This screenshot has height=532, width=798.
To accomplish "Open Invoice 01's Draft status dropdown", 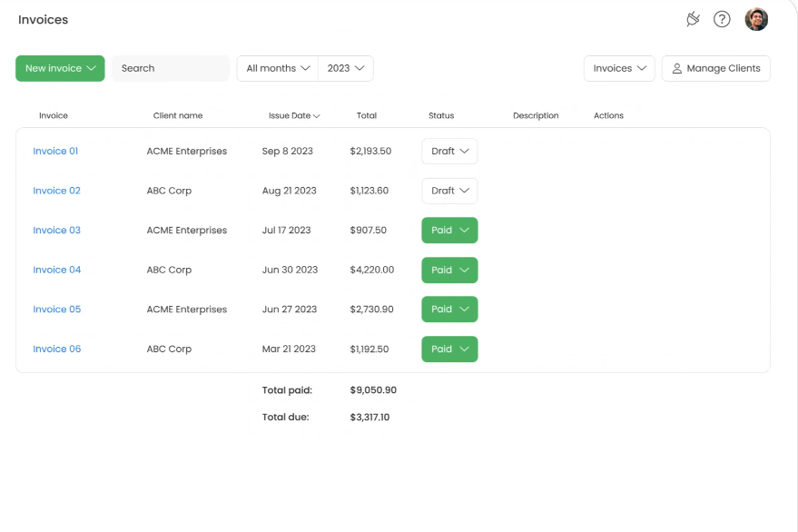I will (449, 151).
